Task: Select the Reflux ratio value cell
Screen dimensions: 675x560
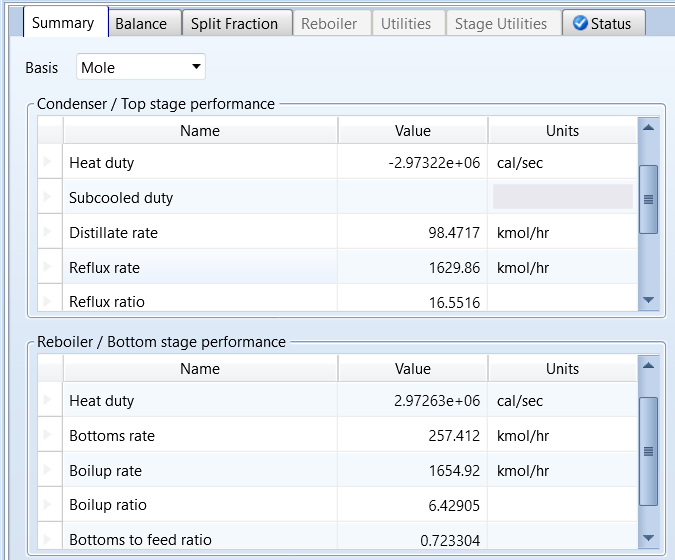Action: (x=412, y=302)
